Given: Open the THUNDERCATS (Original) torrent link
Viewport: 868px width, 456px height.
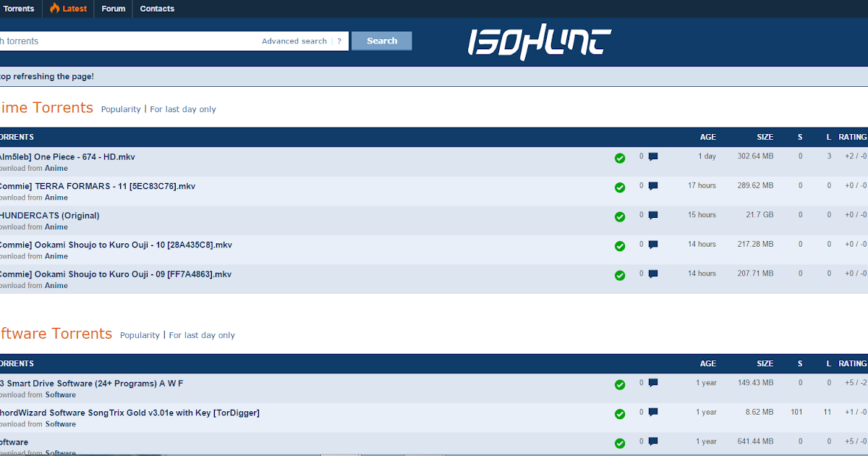Looking at the screenshot, I should 50,216.
